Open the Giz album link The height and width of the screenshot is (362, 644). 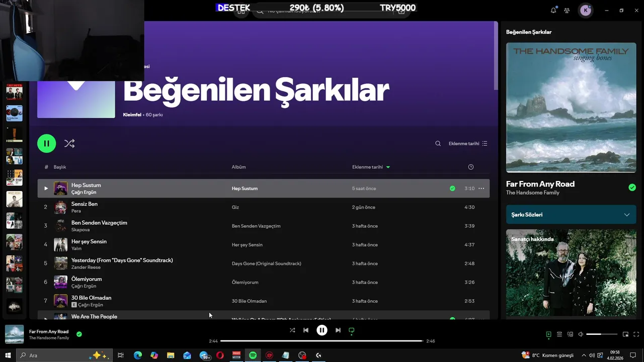pos(235,207)
